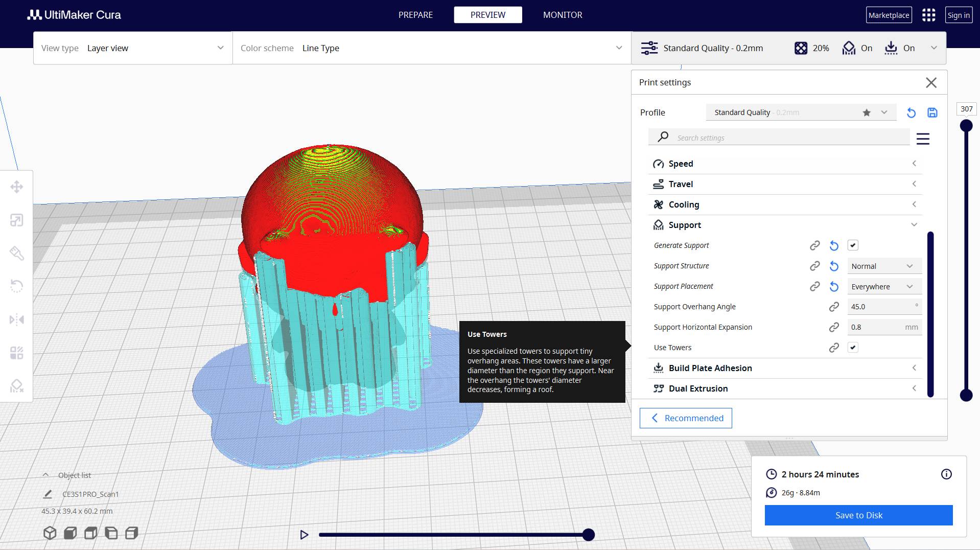
Task: Select the Support Blocker tool
Action: pyautogui.click(x=16, y=386)
